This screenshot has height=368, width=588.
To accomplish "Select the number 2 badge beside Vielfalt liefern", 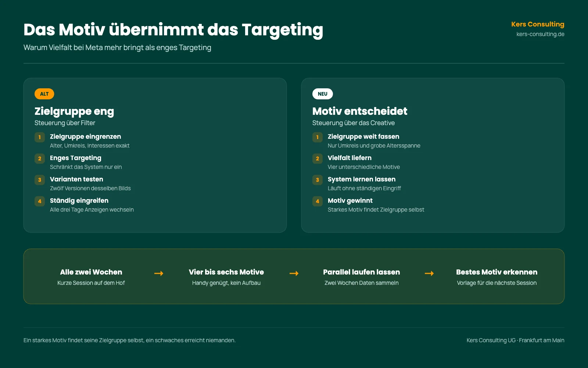I will [x=318, y=159].
